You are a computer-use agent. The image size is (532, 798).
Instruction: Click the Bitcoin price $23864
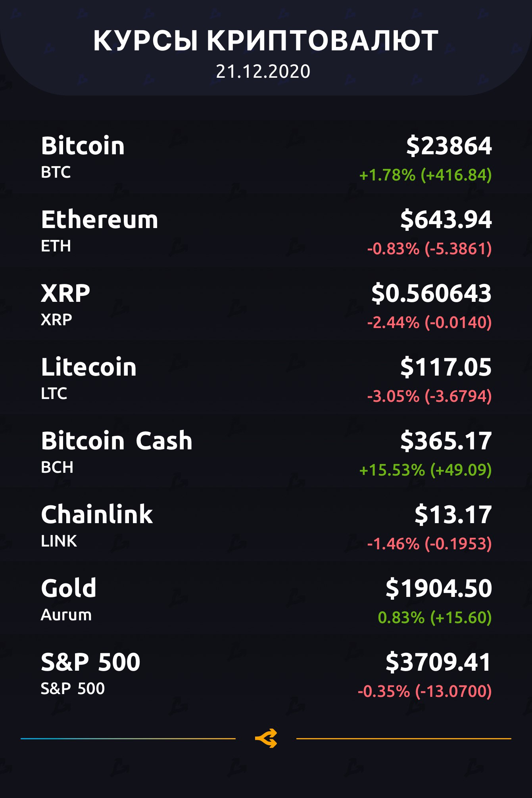[x=449, y=146]
